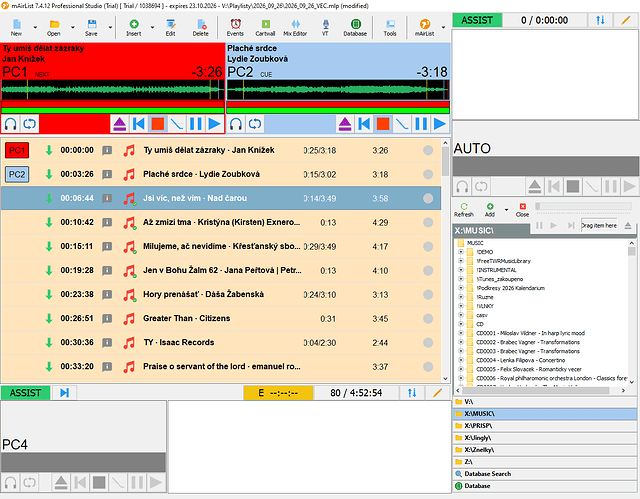The width and height of the screenshot is (640, 499).
Task: Toggle loop mode on PC2
Action: click(x=255, y=124)
